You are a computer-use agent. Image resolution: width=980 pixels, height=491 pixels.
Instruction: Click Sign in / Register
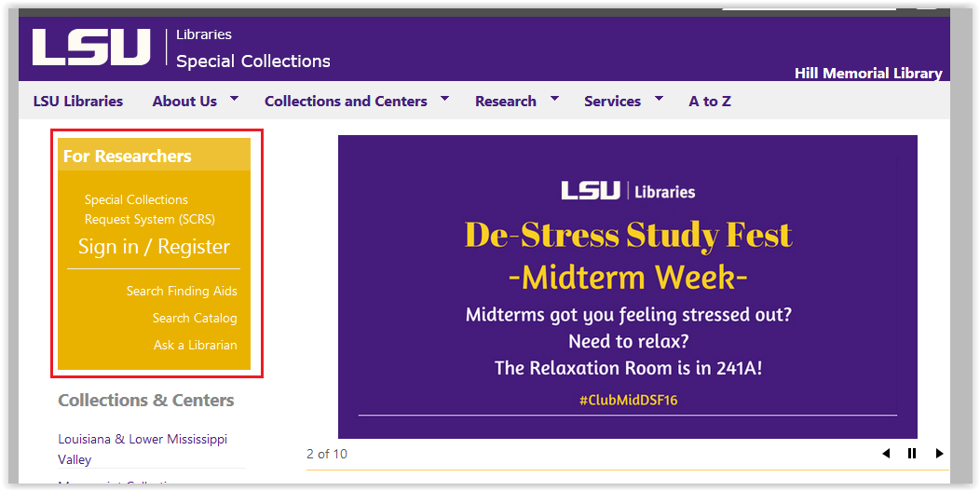[155, 247]
